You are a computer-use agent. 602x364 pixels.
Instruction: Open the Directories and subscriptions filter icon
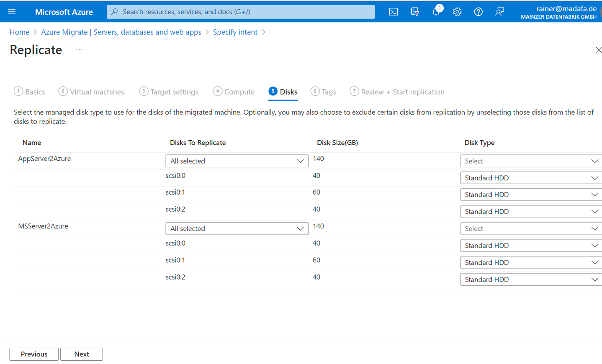[415, 12]
